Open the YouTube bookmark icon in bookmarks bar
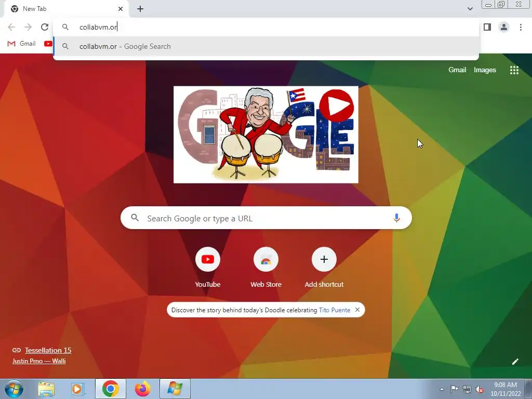The width and height of the screenshot is (532, 399). (48, 44)
